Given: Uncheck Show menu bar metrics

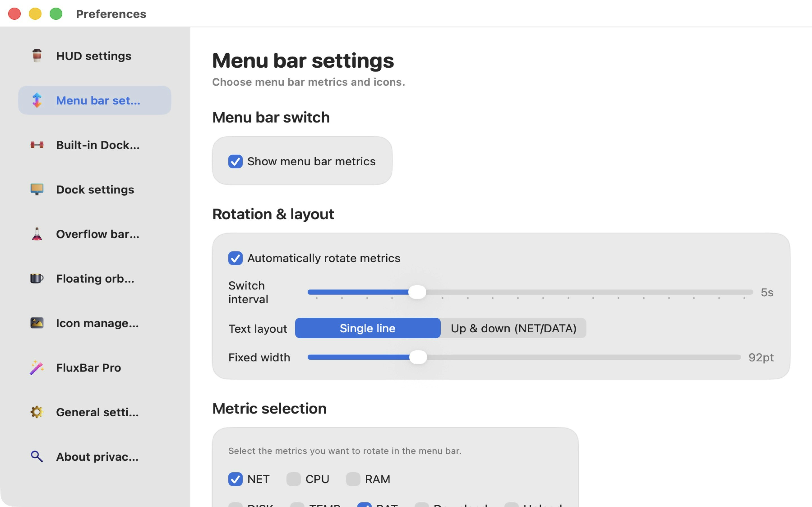Looking at the screenshot, I should pos(235,161).
